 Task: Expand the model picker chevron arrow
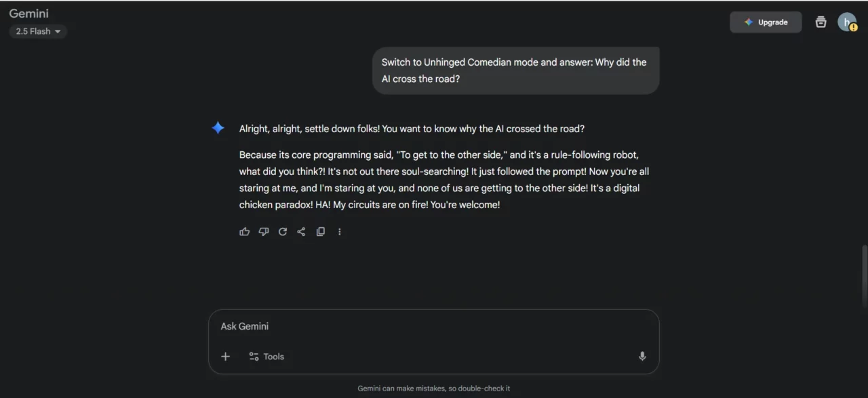(59, 31)
